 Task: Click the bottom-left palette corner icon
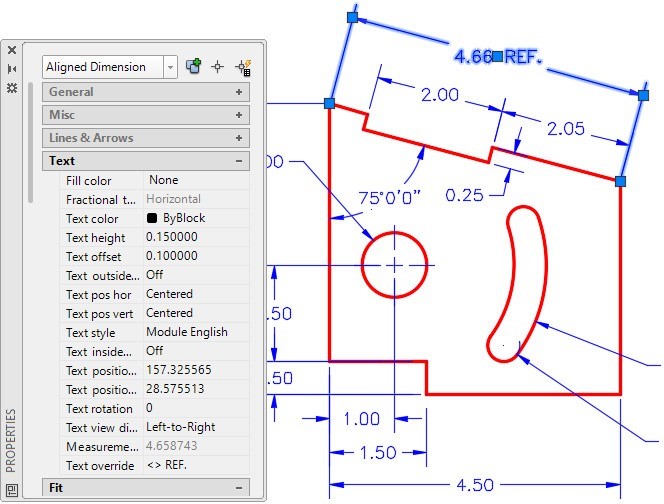pyautogui.click(x=12, y=489)
